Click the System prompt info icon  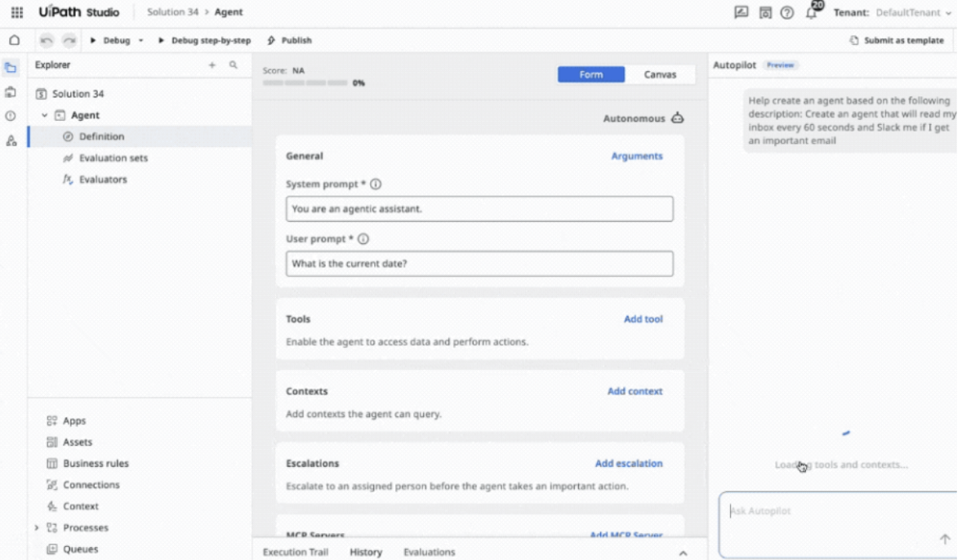coord(376,184)
